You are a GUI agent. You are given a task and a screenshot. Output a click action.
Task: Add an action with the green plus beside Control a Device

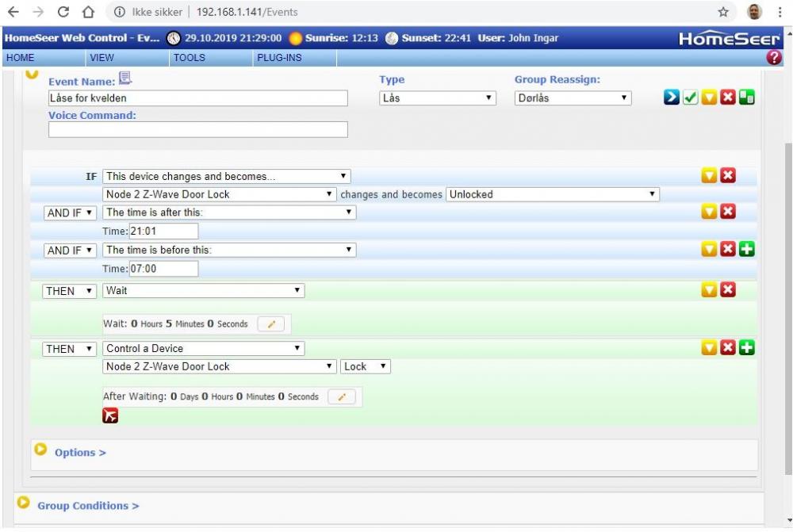coord(747,348)
